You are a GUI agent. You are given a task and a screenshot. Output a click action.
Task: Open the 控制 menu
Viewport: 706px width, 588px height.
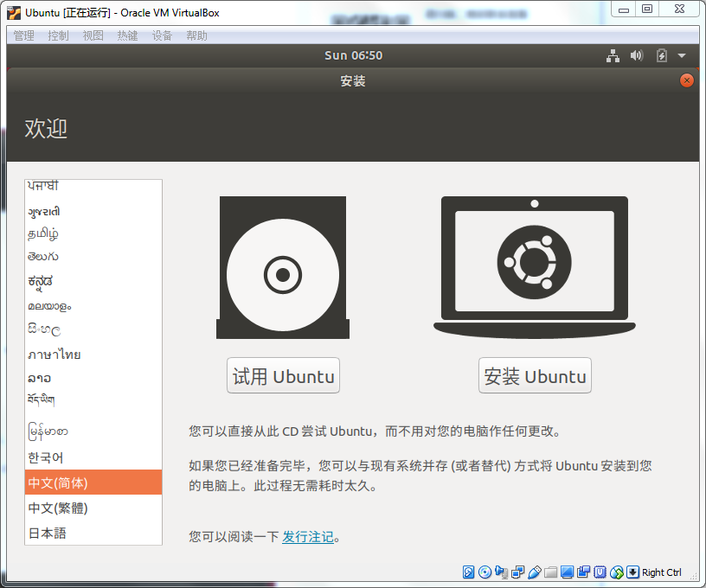pyautogui.click(x=58, y=35)
